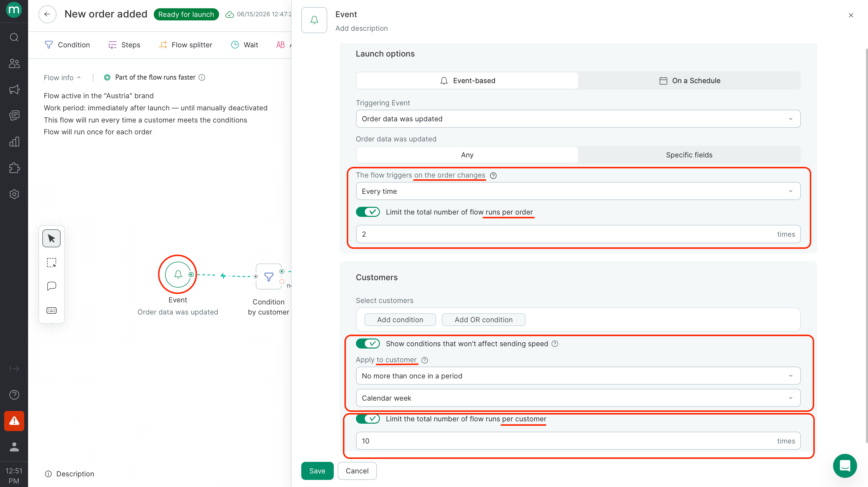
Task: Click the Add condition button
Action: (x=400, y=320)
